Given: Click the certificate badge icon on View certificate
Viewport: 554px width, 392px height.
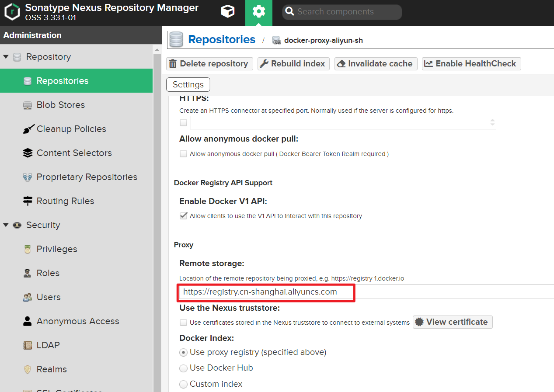Looking at the screenshot, I should click(x=419, y=322).
